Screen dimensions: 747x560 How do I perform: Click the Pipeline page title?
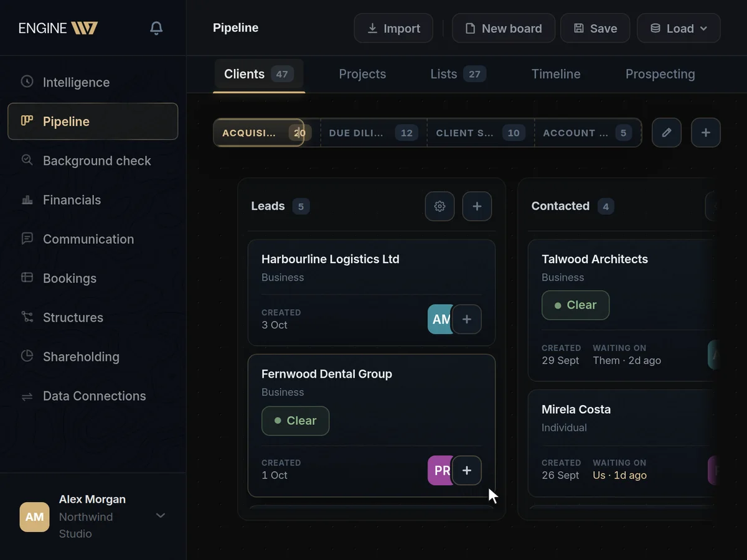[x=235, y=28]
